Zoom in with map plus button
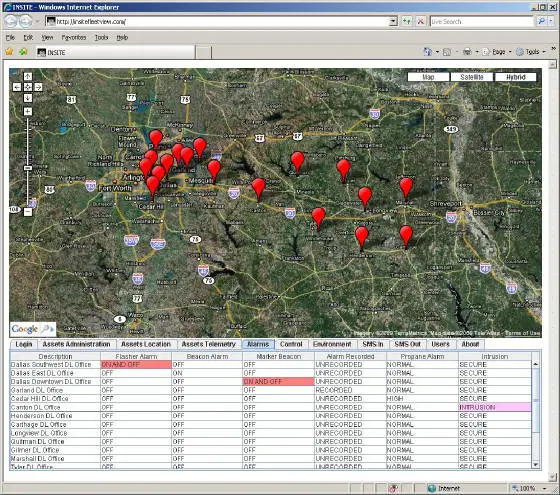This screenshot has height=495, width=560. click(x=28, y=111)
